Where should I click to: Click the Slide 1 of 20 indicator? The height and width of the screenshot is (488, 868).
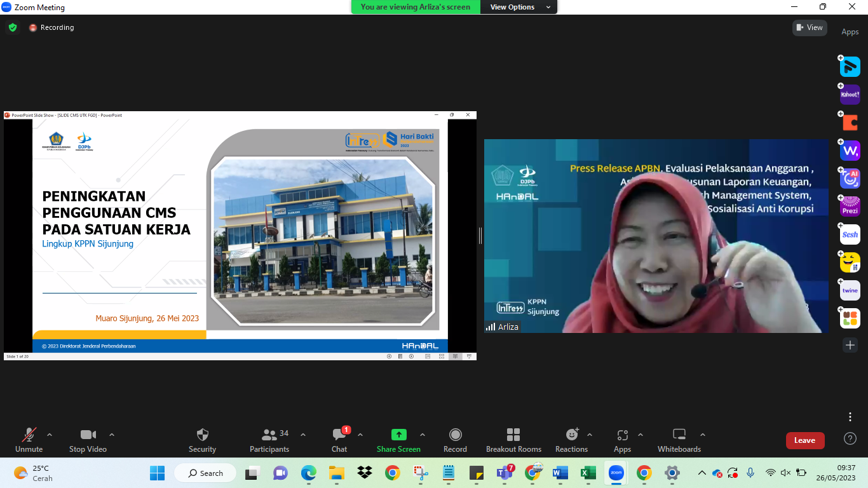click(17, 356)
